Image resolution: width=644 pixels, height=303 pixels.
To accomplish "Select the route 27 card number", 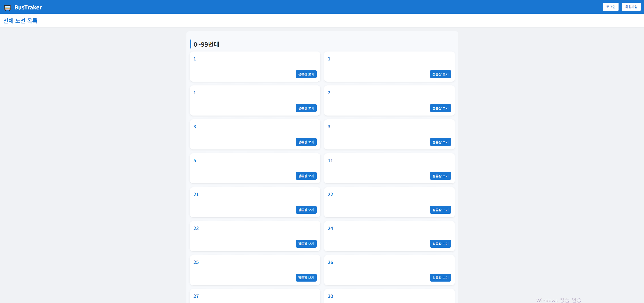I will [x=196, y=296].
